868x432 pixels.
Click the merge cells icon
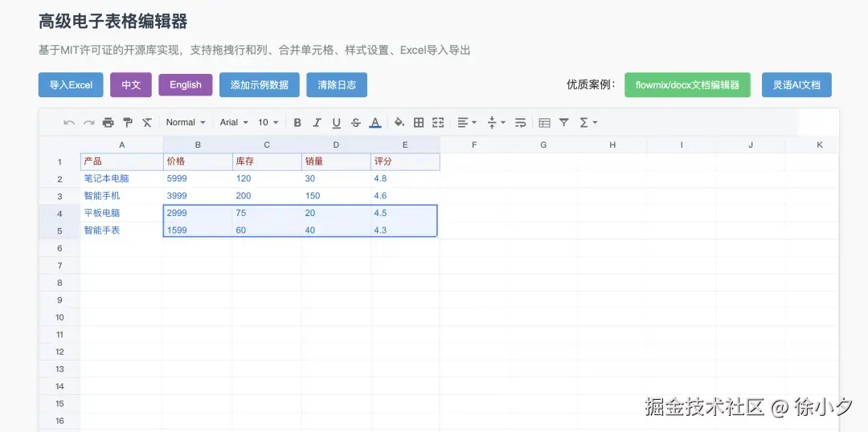(438, 123)
